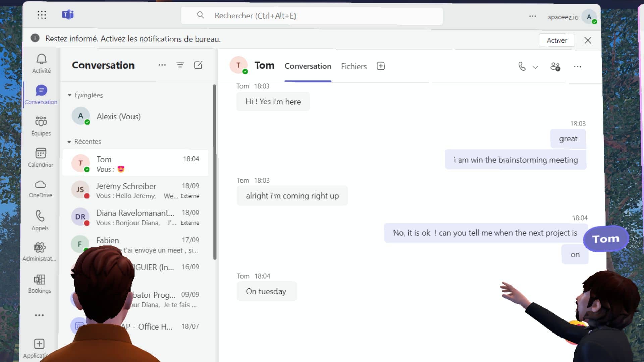
Task: Click the search magnifier icon
Action: pyautogui.click(x=200, y=15)
